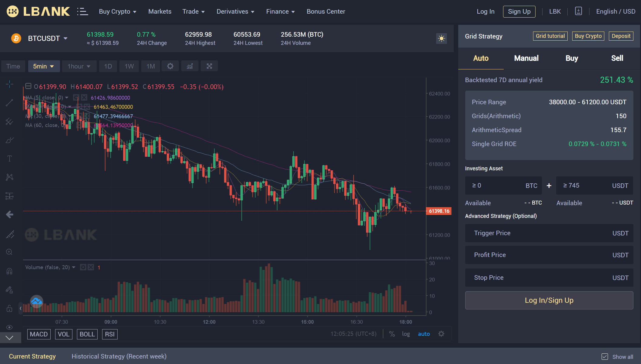Screen dimensions: 641x364
Task: Open the 1hour interval dropdown
Action: (x=79, y=66)
